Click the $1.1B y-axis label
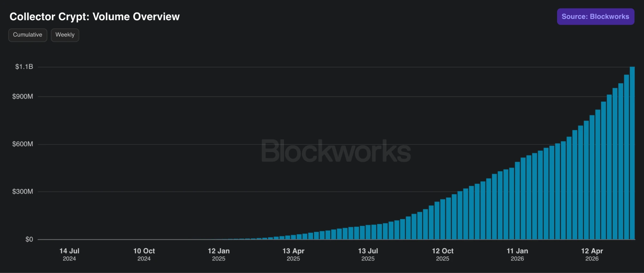This screenshot has height=273, width=644. 24,67
